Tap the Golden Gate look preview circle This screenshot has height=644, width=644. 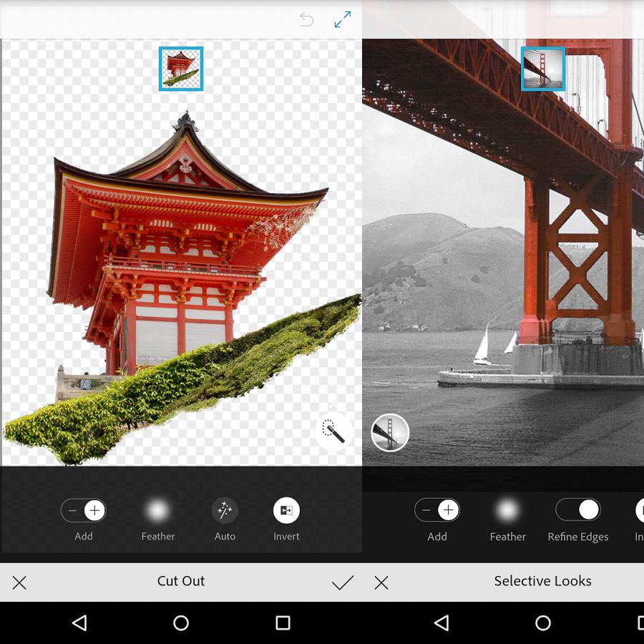coord(389,432)
